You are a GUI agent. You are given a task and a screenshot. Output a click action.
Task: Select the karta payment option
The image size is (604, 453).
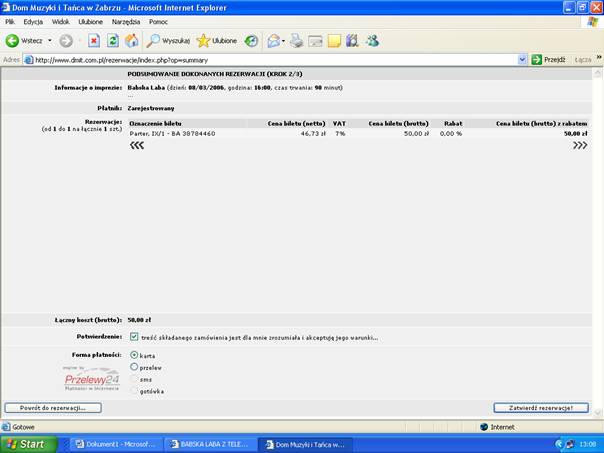tap(135, 355)
